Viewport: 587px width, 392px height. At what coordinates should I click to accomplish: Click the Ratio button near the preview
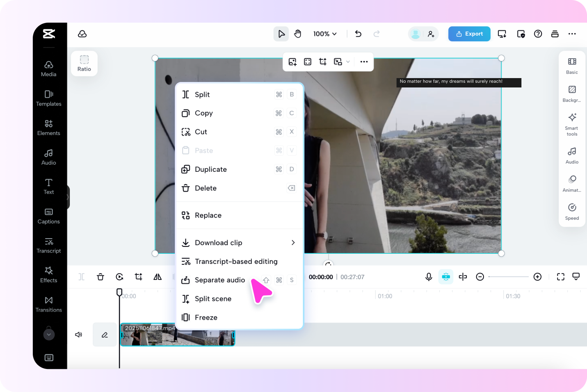click(84, 63)
